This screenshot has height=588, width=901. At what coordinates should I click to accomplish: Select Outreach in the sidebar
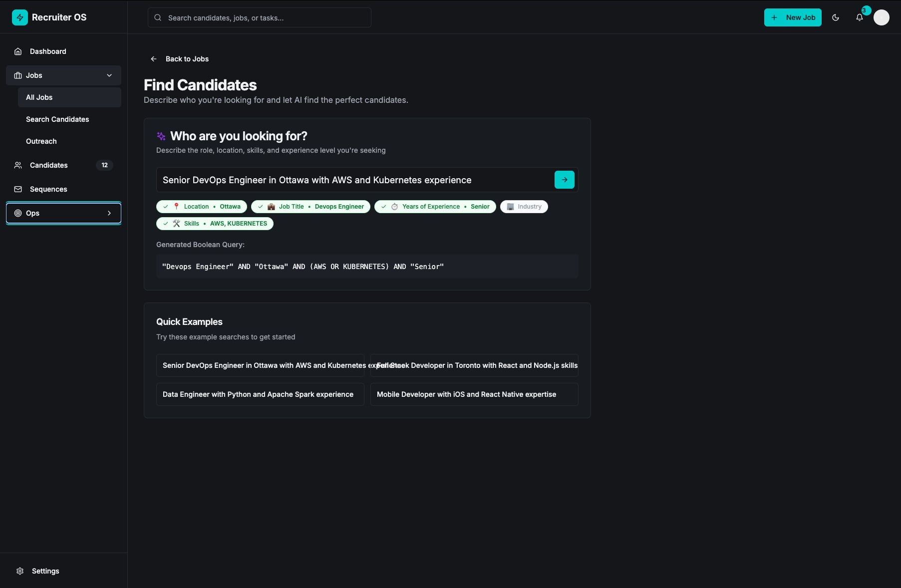click(x=41, y=141)
